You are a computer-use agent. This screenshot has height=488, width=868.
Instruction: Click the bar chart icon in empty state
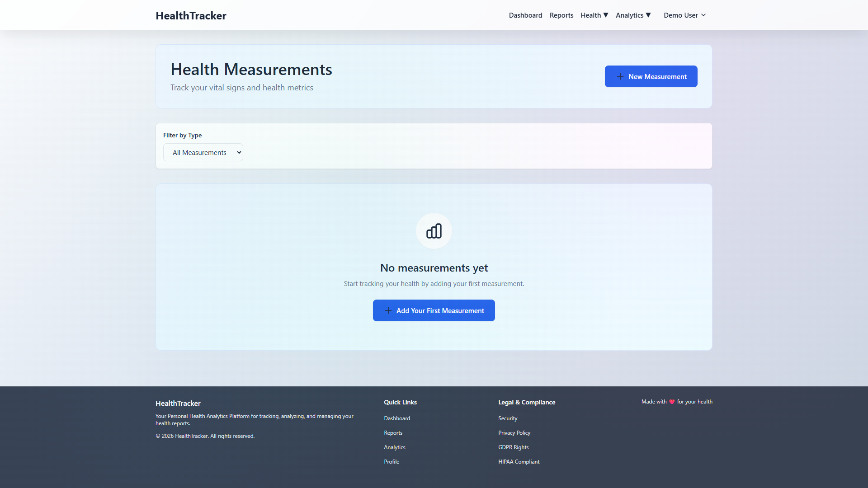(x=434, y=231)
